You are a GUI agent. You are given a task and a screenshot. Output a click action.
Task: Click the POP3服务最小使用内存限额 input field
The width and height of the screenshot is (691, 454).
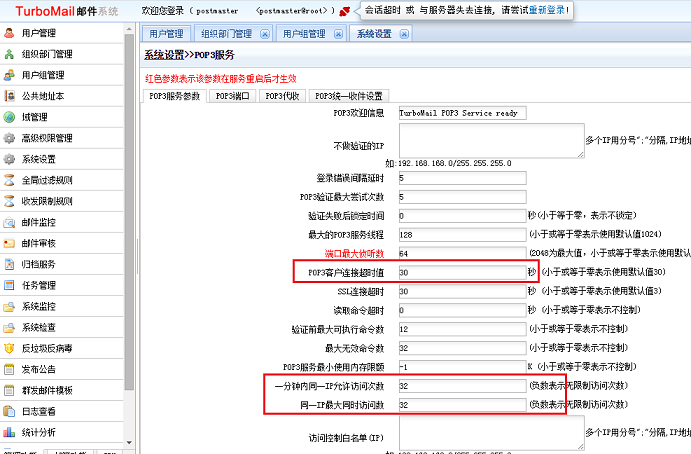462,367
